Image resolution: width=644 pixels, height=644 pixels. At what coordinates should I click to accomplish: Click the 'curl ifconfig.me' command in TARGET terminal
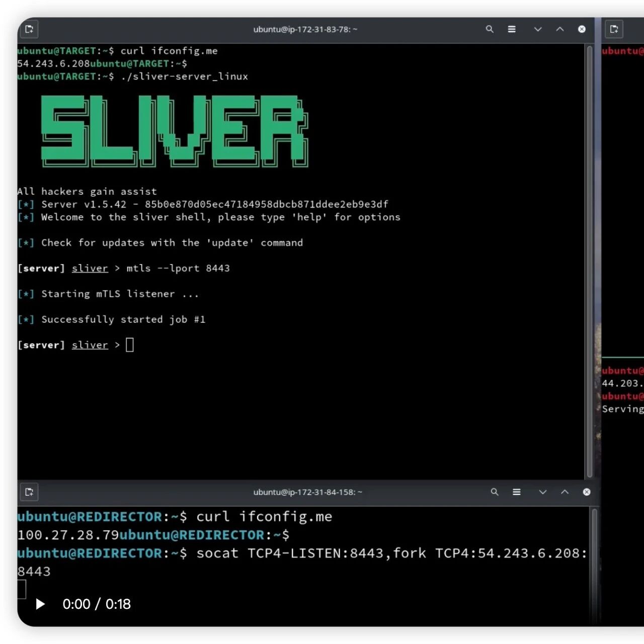(x=169, y=51)
